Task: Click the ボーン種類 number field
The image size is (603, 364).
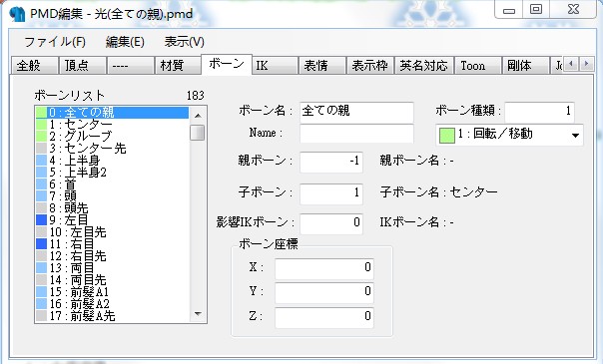Action: pos(539,112)
